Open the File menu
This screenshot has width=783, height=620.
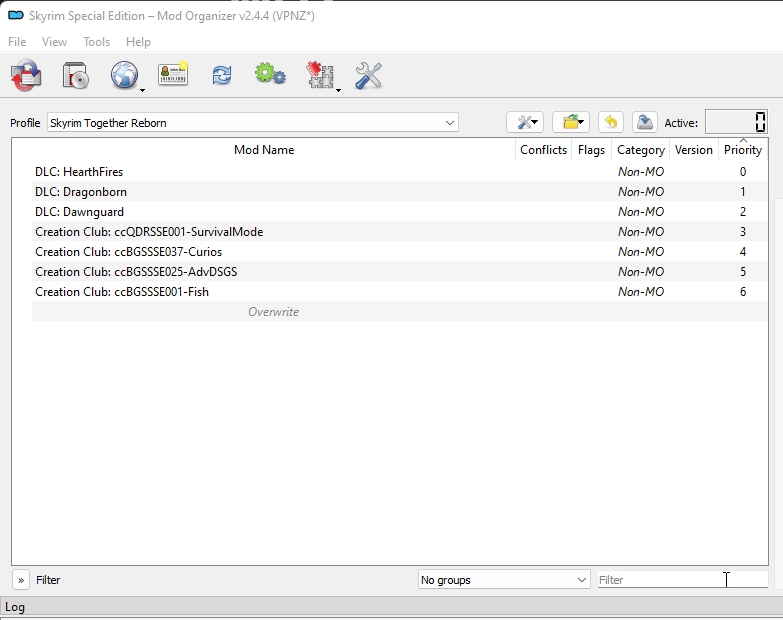[x=17, y=42]
